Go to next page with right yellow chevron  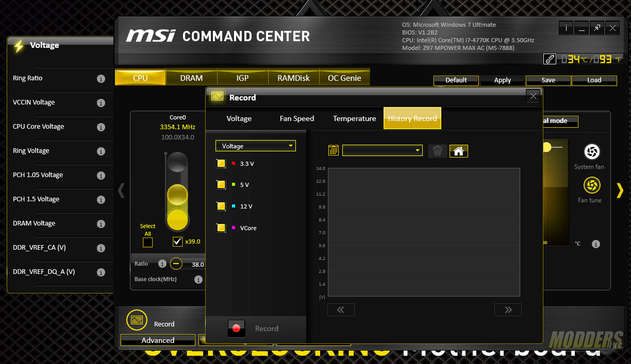620,190
